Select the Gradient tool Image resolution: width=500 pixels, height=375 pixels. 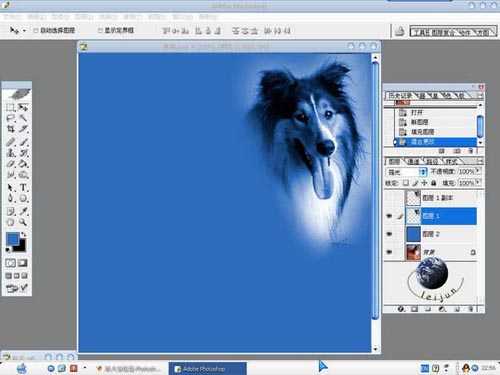click(x=23, y=164)
